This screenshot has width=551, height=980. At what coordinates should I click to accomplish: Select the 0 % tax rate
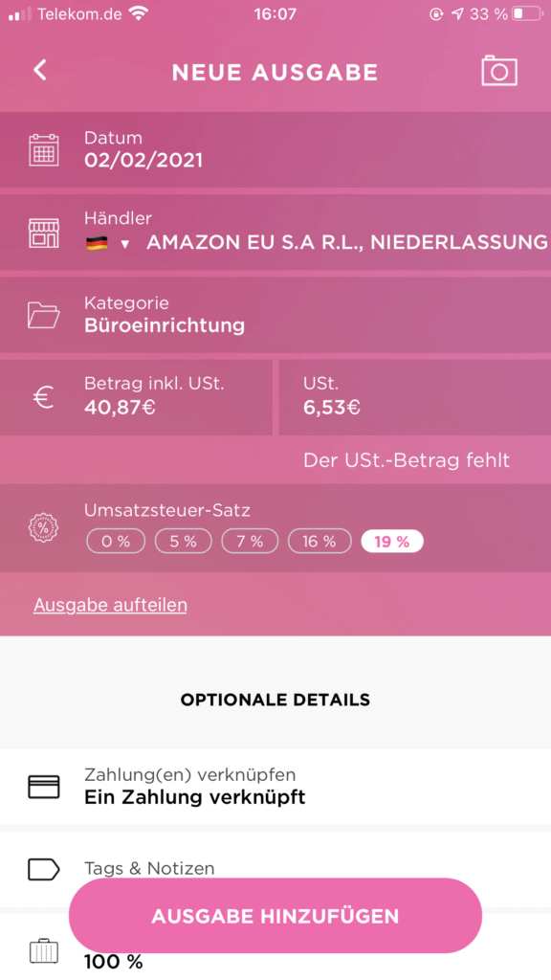(x=116, y=542)
